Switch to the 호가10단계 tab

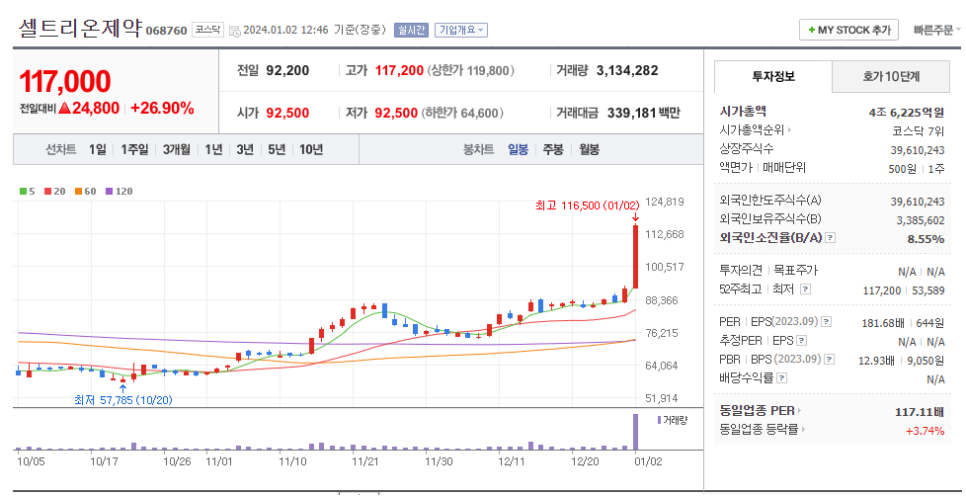tap(890, 77)
